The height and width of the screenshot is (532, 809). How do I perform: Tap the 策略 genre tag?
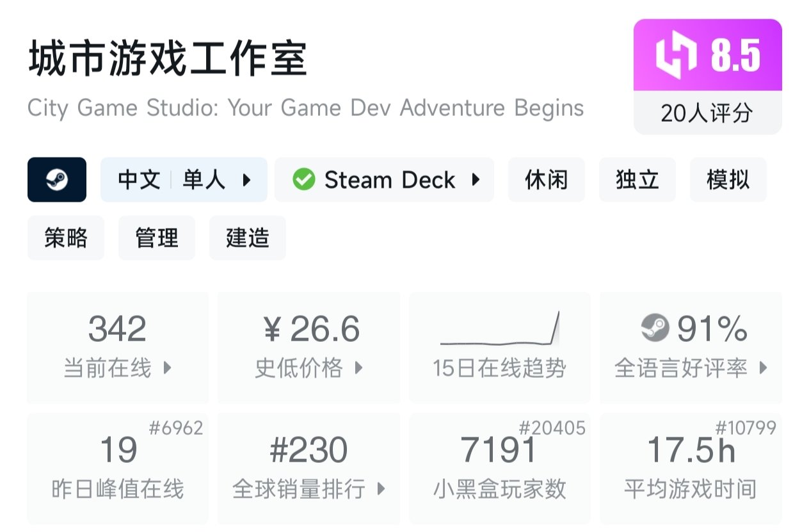click(x=66, y=238)
